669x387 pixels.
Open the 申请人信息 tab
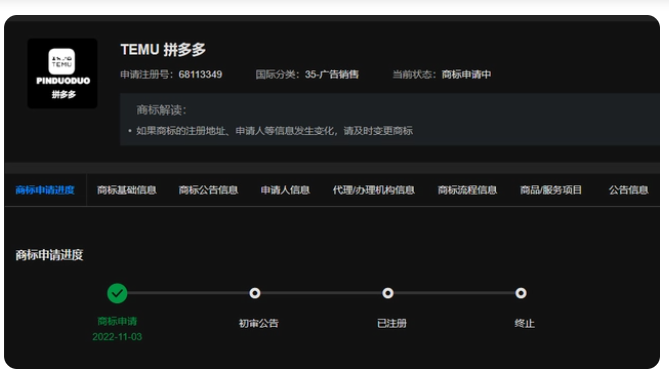point(285,190)
